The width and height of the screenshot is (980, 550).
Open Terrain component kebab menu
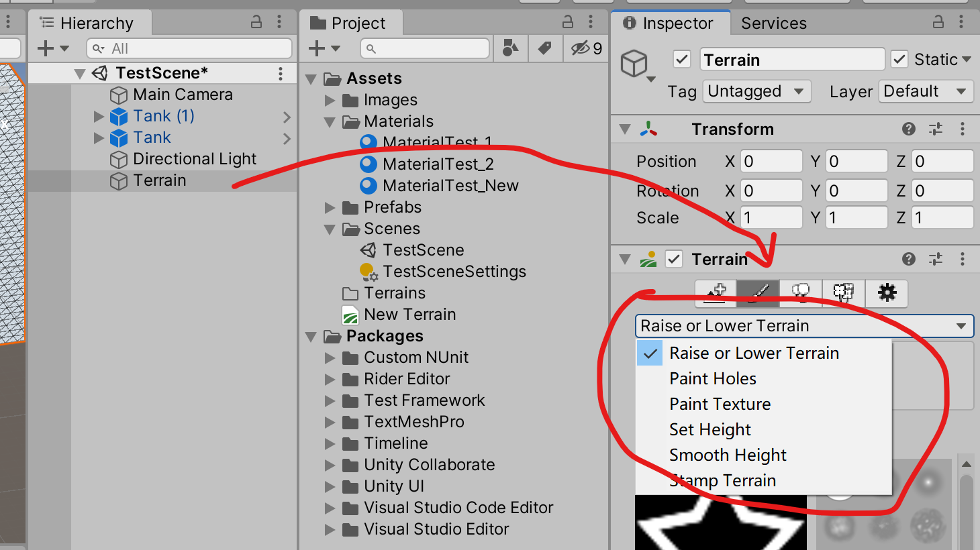click(x=963, y=259)
